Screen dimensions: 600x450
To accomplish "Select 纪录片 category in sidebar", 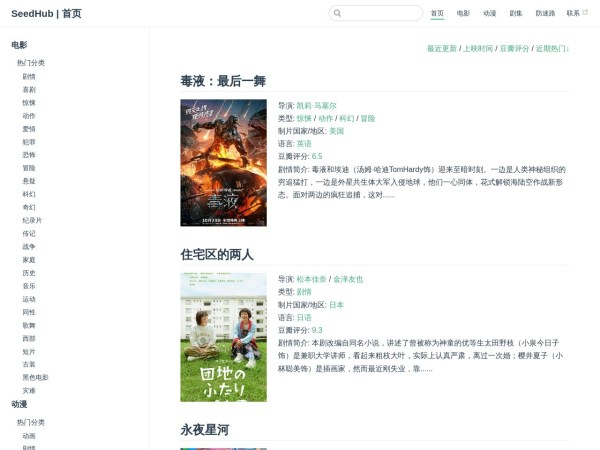I will click(x=32, y=220).
